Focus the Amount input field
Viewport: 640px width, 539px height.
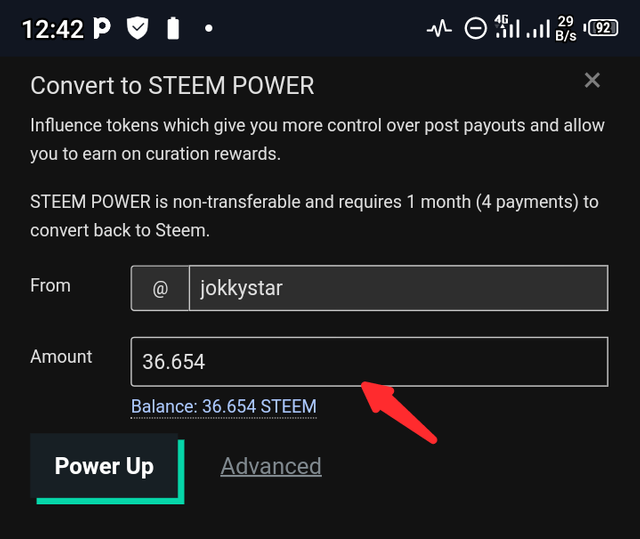coord(369,361)
